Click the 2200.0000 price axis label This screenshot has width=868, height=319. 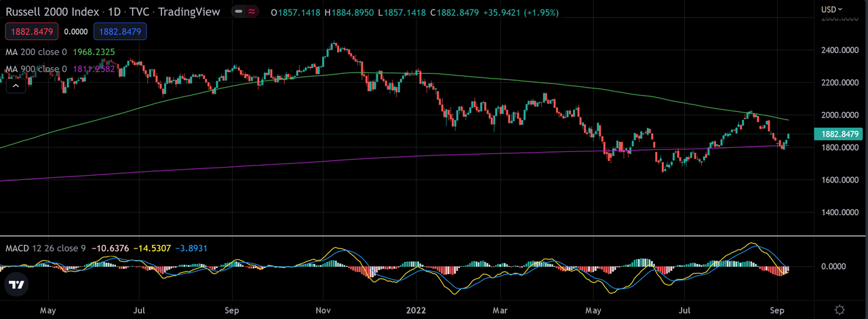841,83
